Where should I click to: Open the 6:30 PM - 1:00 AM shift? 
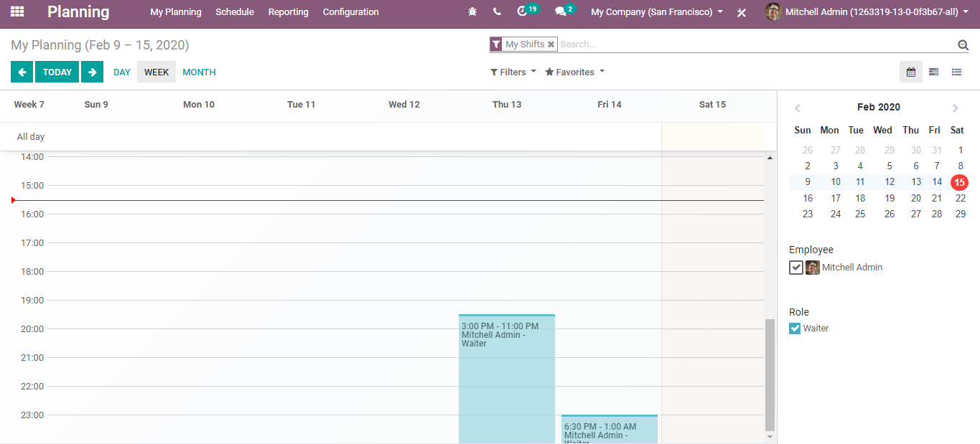(610, 429)
